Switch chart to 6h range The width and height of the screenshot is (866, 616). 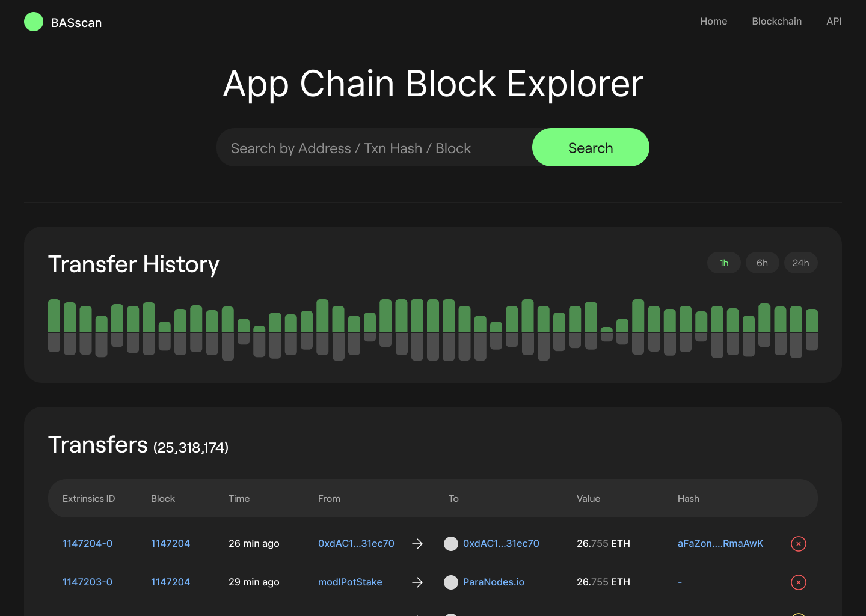(x=762, y=263)
